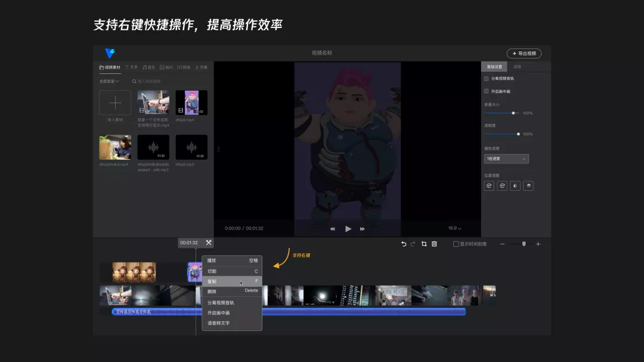
Task: Select the blue 文件名文件名文件名 audio track
Action: [289, 312]
